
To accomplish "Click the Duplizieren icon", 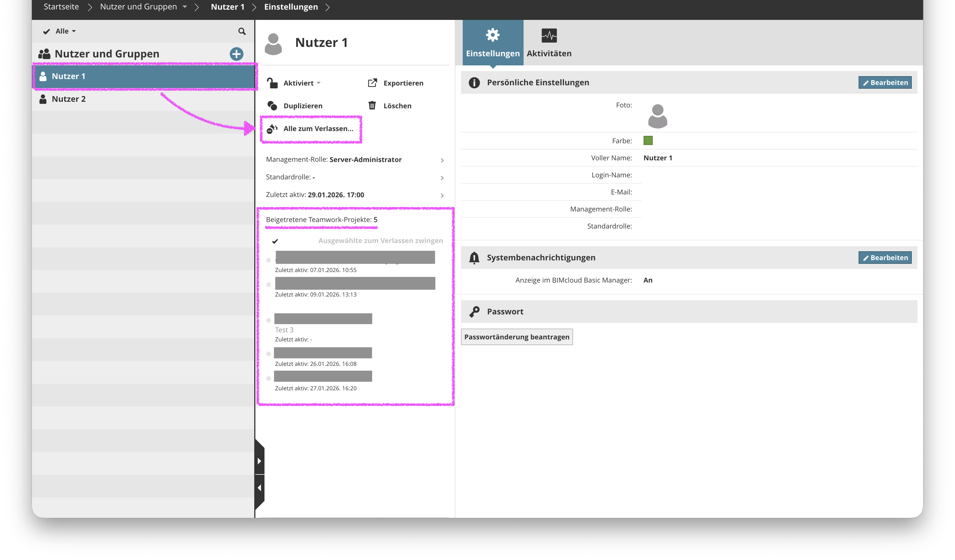I will 272,105.
